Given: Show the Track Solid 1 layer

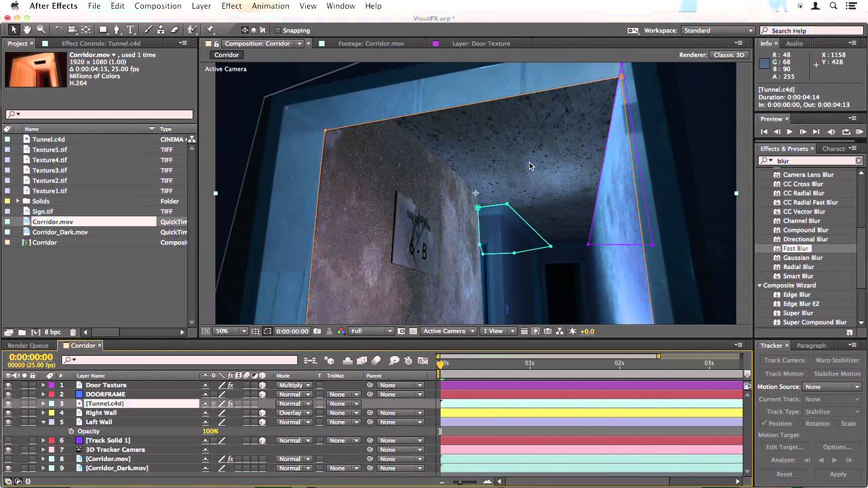Looking at the screenshot, I should click(x=8, y=441).
